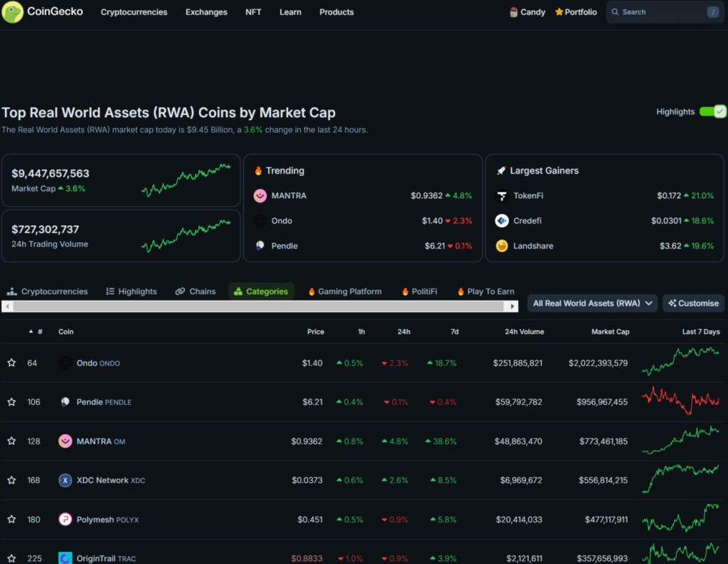Viewport: 728px width, 564px height.
Task: Click the tab bar horizontal scrollbar track
Action: tap(259, 306)
